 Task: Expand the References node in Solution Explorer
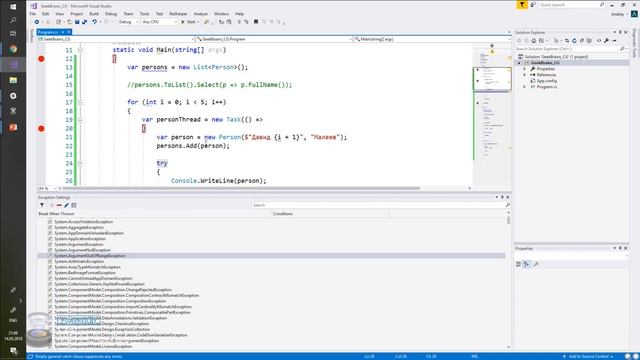click(524, 75)
